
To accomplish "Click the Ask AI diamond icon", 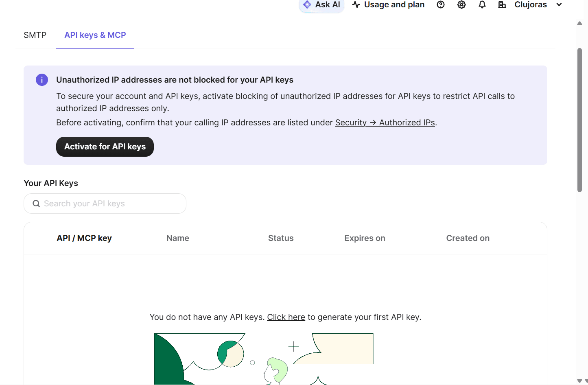I will click(x=307, y=4).
